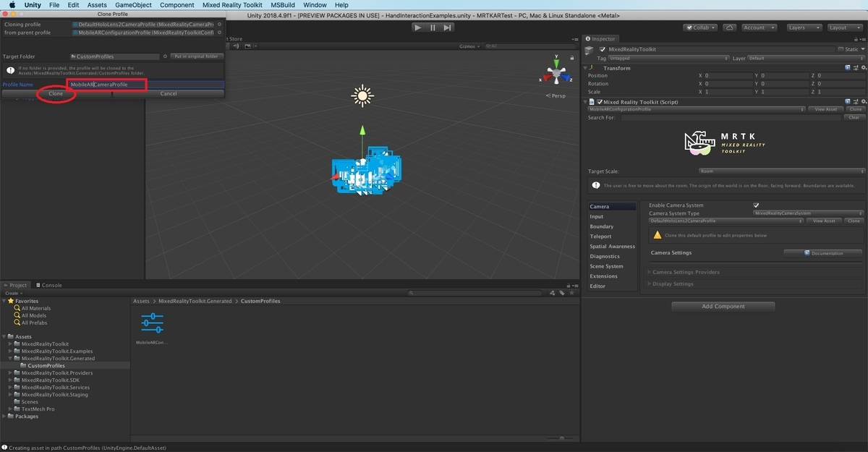This screenshot has height=452, width=868.
Task: Open the Collab dropdown
Action: click(700, 27)
